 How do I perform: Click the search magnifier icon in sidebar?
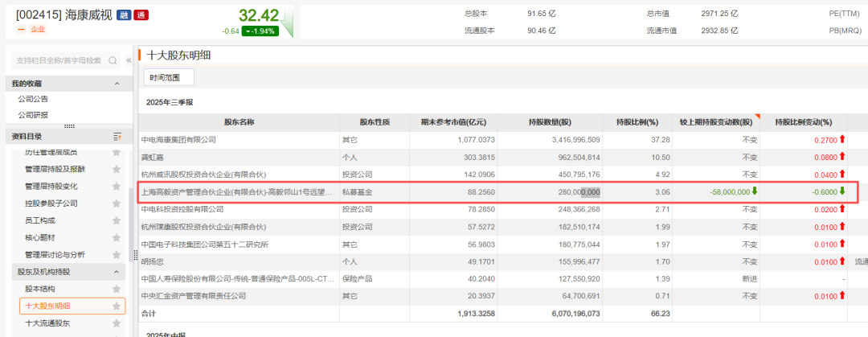pyautogui.click(x=113, y=60)
